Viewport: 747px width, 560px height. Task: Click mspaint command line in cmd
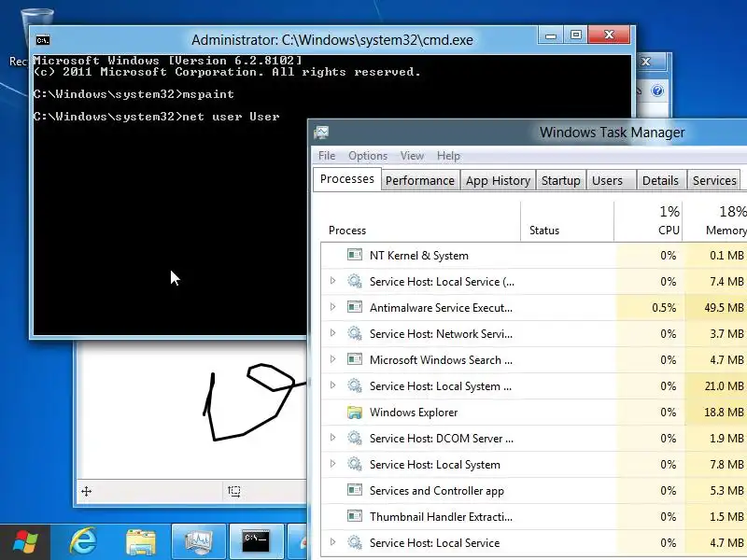(x=134, y=94)
